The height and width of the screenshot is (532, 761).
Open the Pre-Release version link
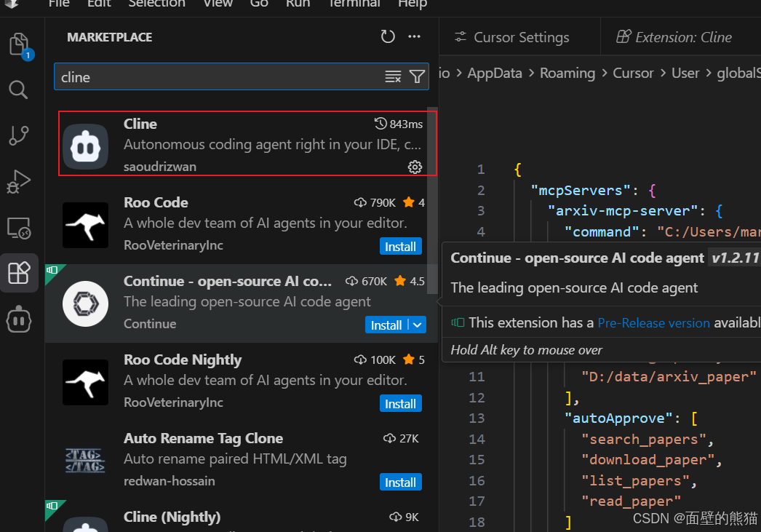(x=653, y=323)
